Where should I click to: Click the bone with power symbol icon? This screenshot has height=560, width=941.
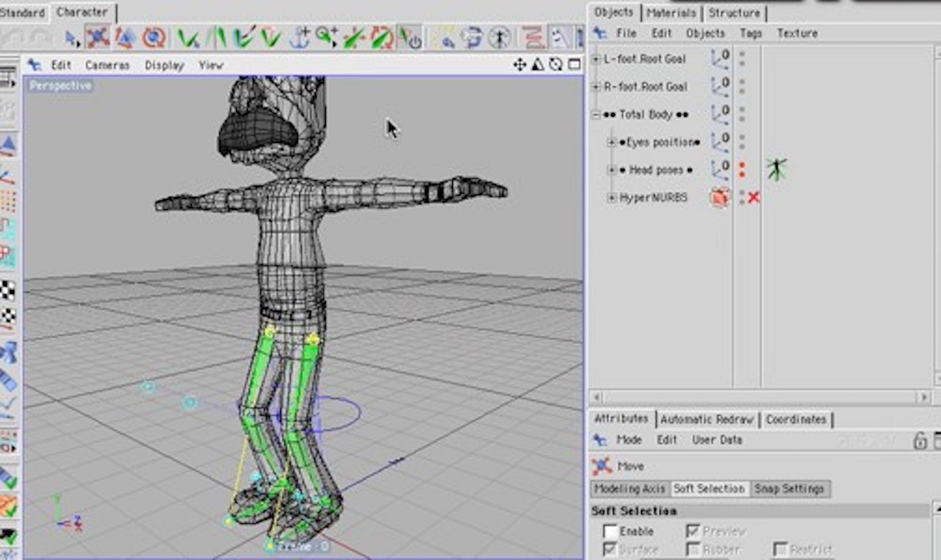click(410, 38)
